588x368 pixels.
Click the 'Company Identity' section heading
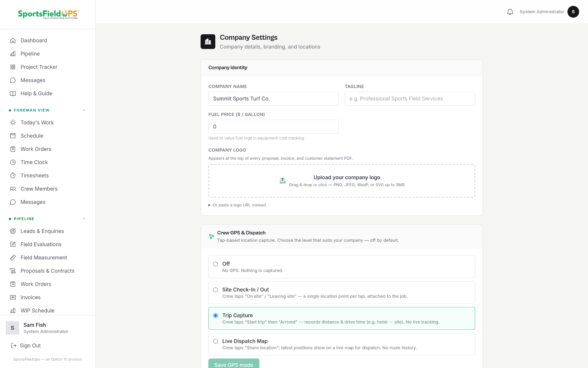click(x=228, y=67)
